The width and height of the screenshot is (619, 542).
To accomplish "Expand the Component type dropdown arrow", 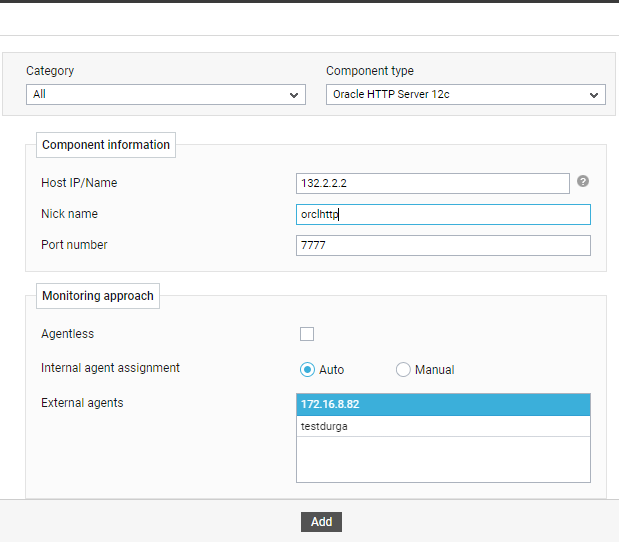I will coord(593,95).
